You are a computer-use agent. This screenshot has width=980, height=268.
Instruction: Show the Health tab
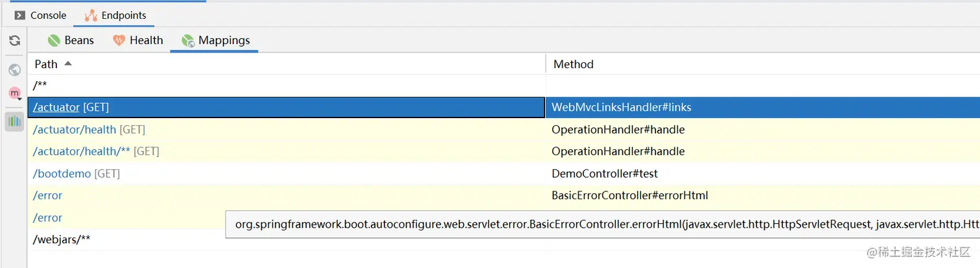(138, 40)
